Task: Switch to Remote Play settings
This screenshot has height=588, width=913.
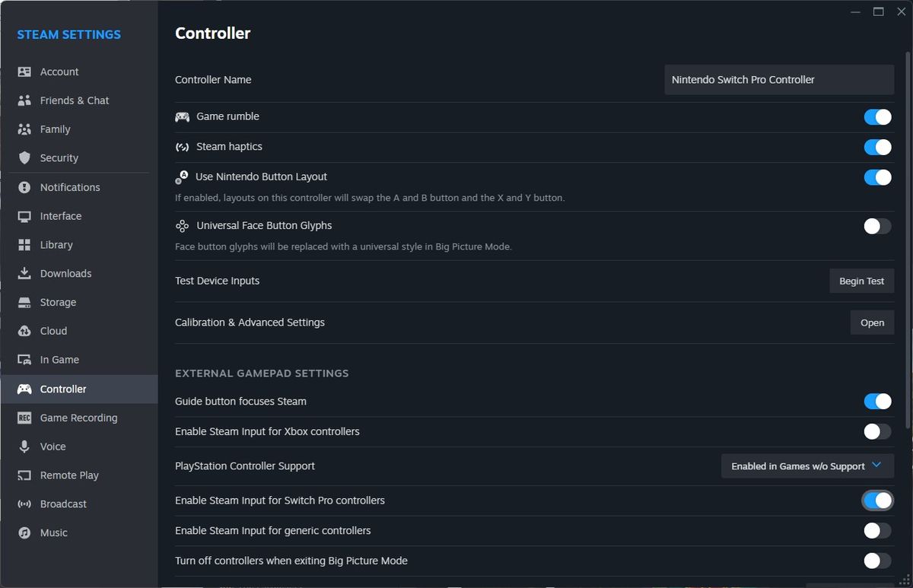Action: tap(69, 475)
